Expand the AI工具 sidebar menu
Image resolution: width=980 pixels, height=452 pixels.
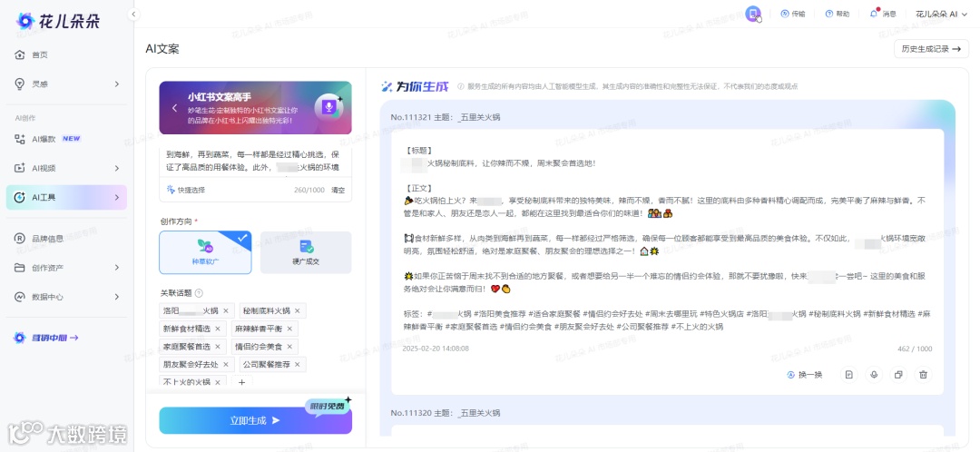click(x=66, y=198)
